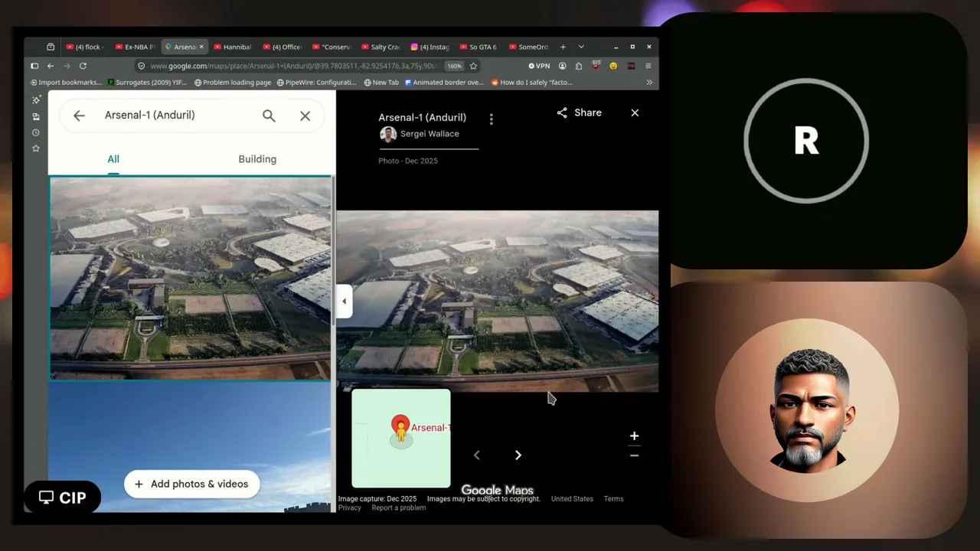The image size is (980, 551).
Task: Toggle the browser sidebar panel icon
Action: coord(34,66)
